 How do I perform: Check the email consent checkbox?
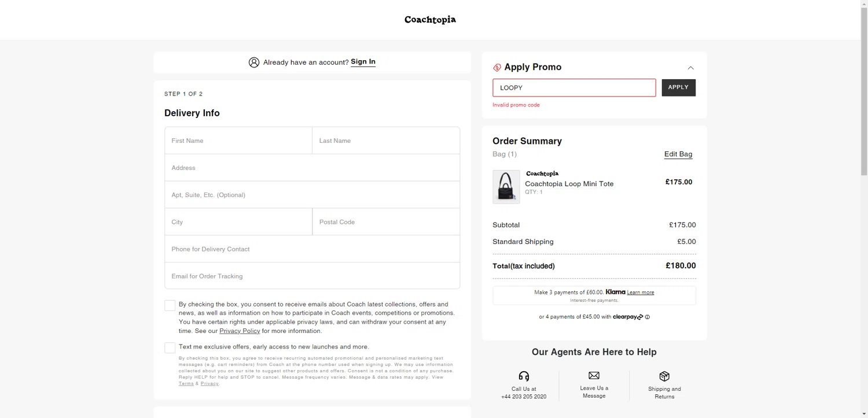[170, 306]
